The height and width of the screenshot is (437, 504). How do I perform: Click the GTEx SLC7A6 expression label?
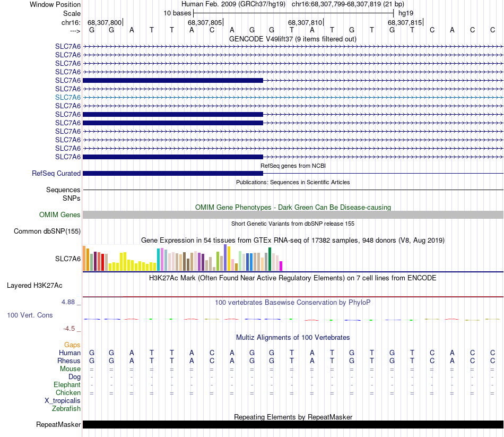[x=67, y=259]
